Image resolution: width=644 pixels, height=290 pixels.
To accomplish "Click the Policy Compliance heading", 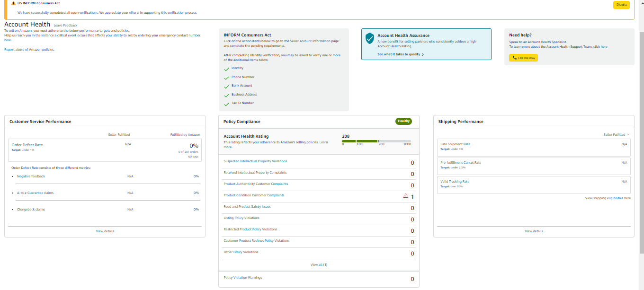I will (x=241, y=122).
